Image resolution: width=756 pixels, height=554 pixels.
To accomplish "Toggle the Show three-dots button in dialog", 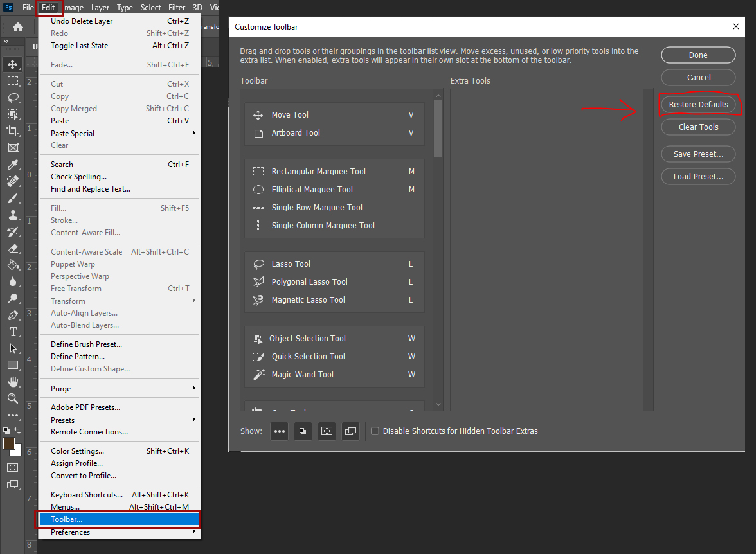I will pyautogui.click(x=280, y=431).
